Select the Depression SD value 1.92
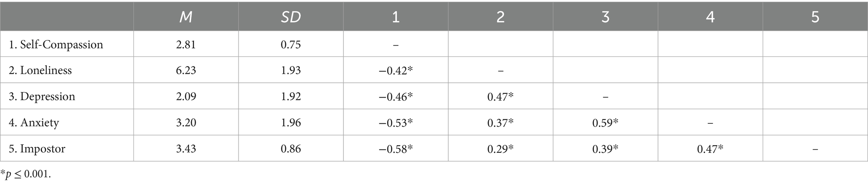Viewport: 868px width, 184px height. [291, 96]
